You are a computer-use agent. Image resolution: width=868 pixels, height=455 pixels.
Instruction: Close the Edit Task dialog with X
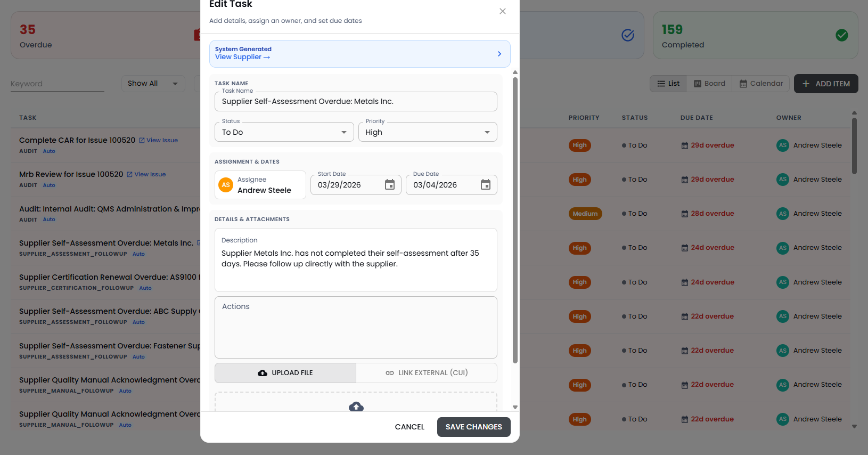502,11
